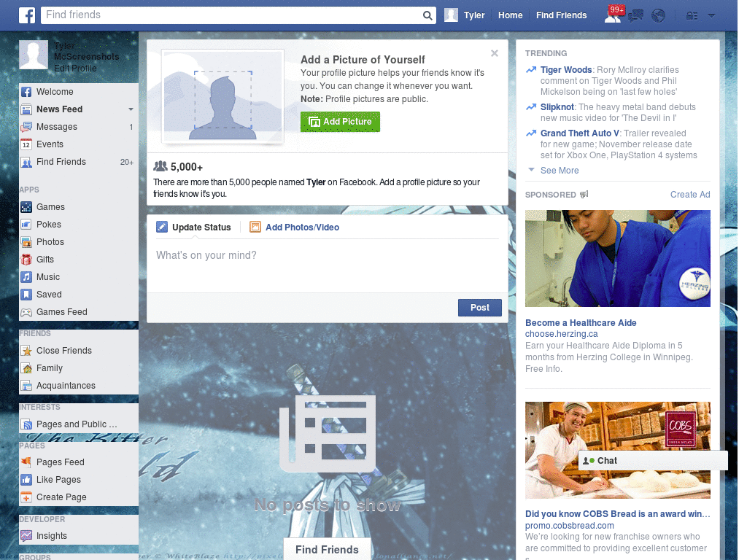Image resolution: width=747 pixels, height=560 pixels.
Task: Expand News Feed sort dropdown arrow
Action: point(131,109)
